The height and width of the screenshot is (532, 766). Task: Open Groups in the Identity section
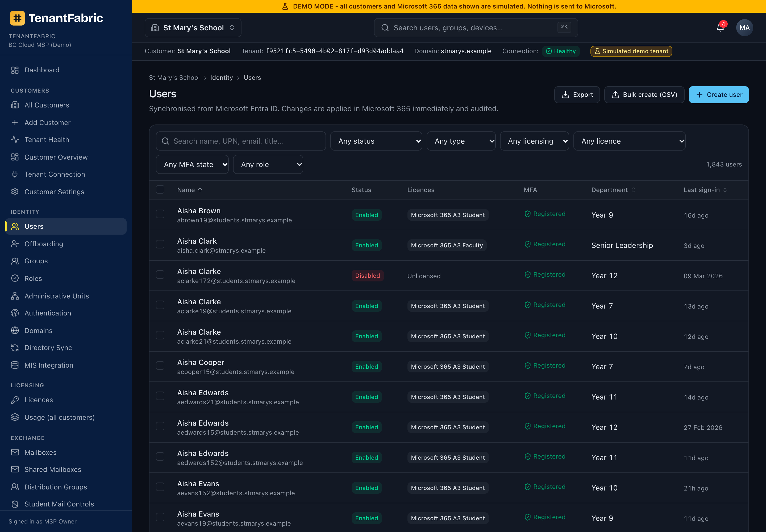66,261
